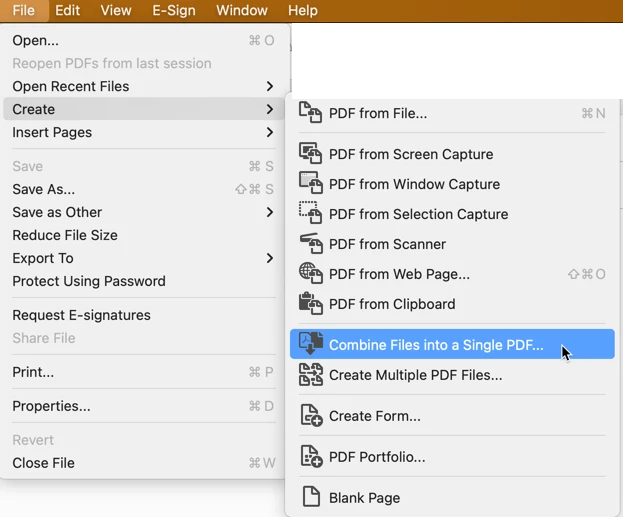
Task: Click the Create Form icon
Action: coord(311,416)
